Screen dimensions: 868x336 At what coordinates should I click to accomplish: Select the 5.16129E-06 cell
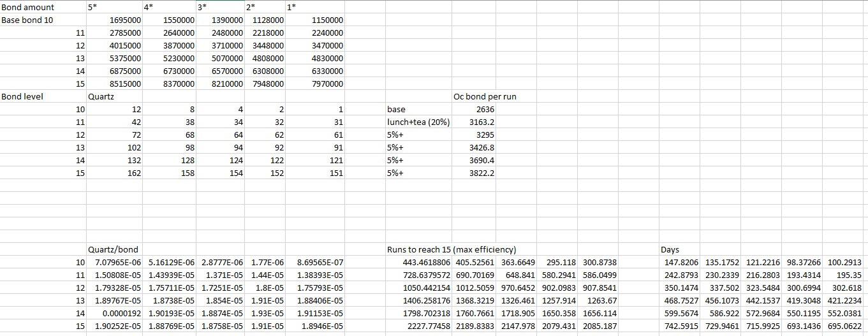click(x=169, y=262)
